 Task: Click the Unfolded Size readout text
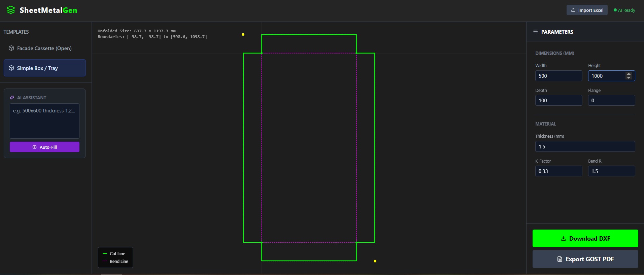click(137, 31)
